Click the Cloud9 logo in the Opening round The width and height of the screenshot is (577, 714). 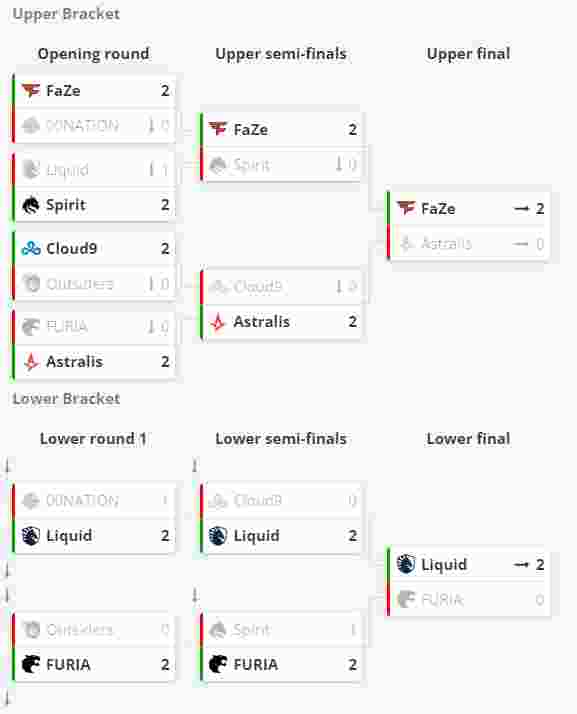point(31,248)
